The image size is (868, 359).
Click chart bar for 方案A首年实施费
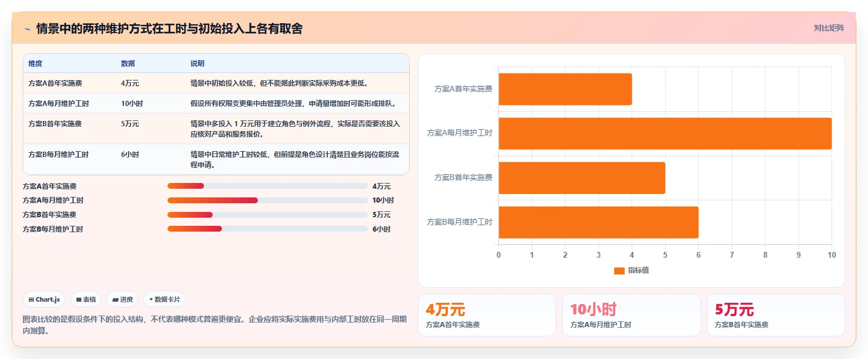565,89
